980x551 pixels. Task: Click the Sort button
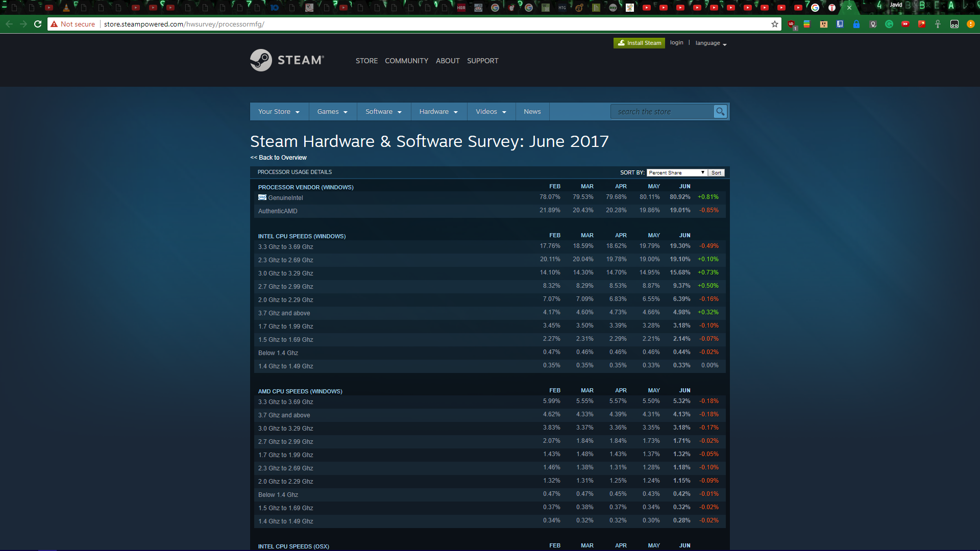(x=716, y=172)
